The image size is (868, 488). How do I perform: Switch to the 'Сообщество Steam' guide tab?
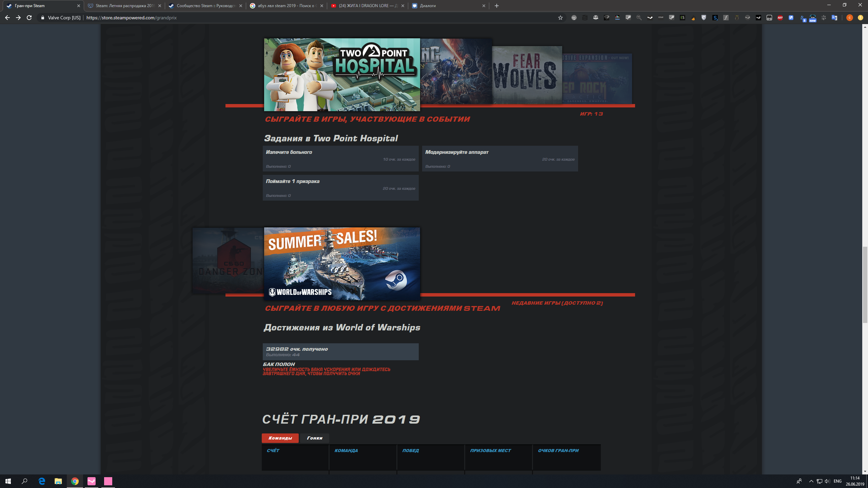pos(205,6)
